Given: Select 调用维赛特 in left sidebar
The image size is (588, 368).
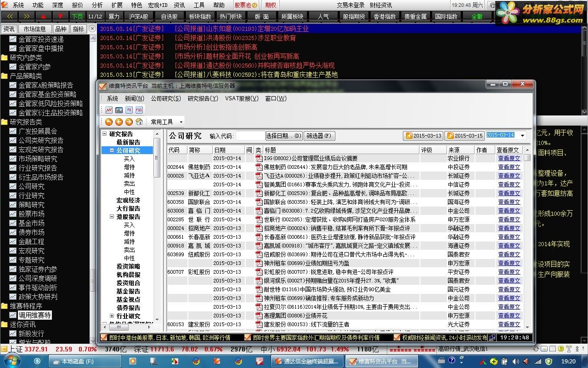Looking at the screenshot, I should (x=34, y=315).
